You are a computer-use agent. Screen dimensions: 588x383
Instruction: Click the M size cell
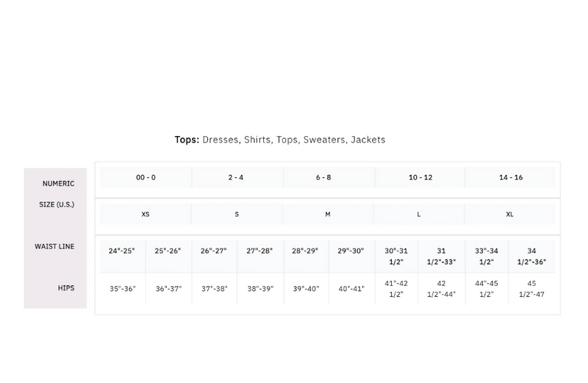[x=328, y=215]
